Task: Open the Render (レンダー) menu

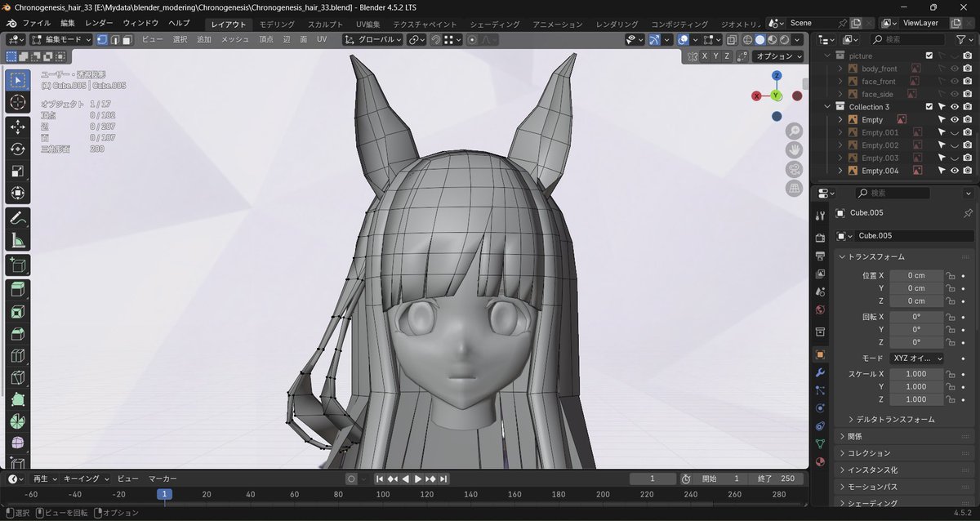Action: 99,23
